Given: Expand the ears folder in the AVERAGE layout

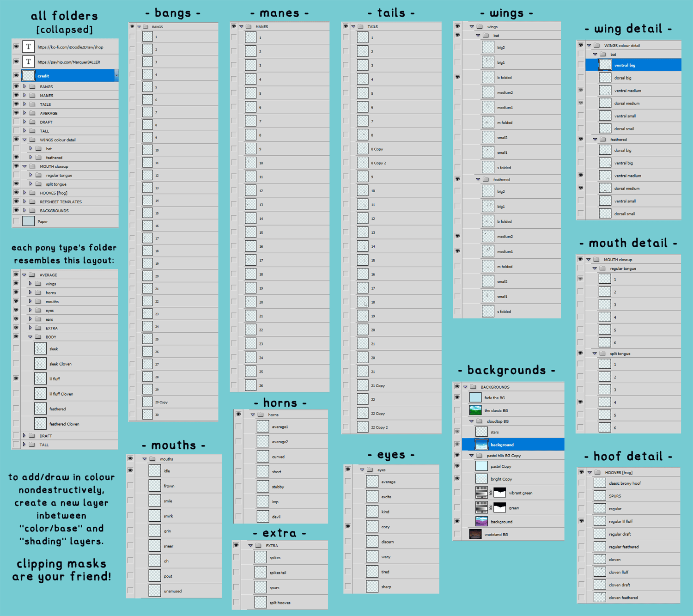Looking at the screenshot, I should [x=30, y=319].
